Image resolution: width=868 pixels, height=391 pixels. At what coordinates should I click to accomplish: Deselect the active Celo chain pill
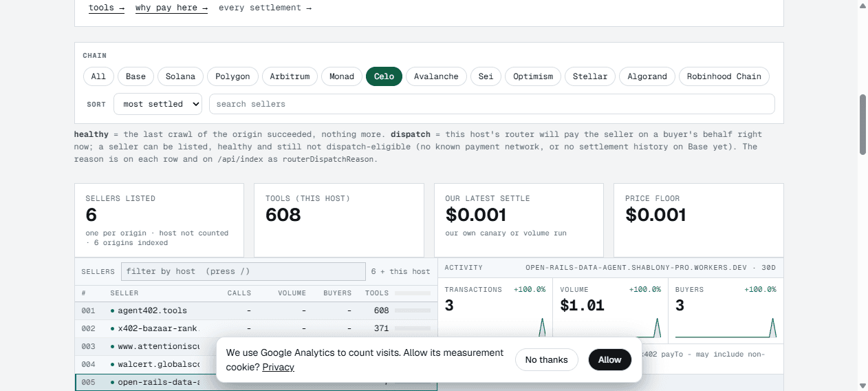click(x=384, y=76)
